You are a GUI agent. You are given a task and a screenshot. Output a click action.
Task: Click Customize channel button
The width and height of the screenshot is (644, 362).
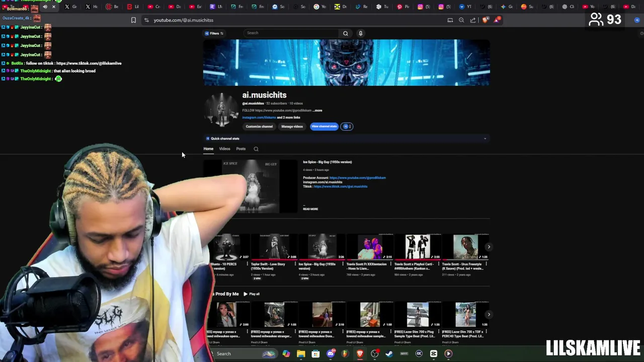pyautogui.click(x=259, y=126)
